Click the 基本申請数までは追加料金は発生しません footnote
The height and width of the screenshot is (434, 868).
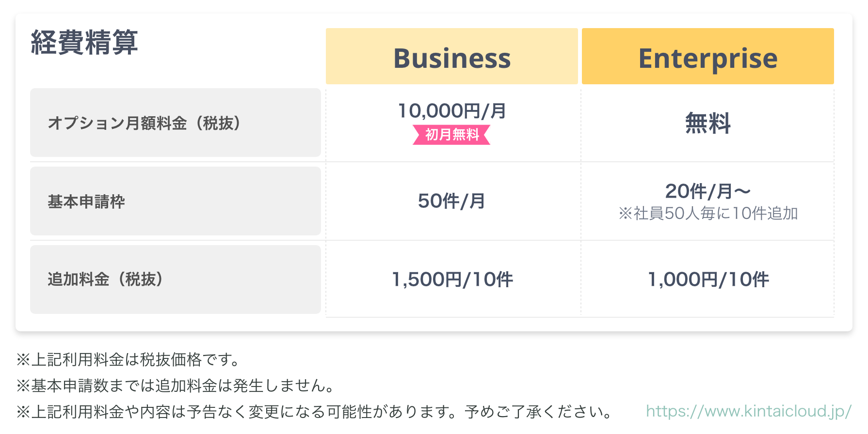click(x=182, y=386)
